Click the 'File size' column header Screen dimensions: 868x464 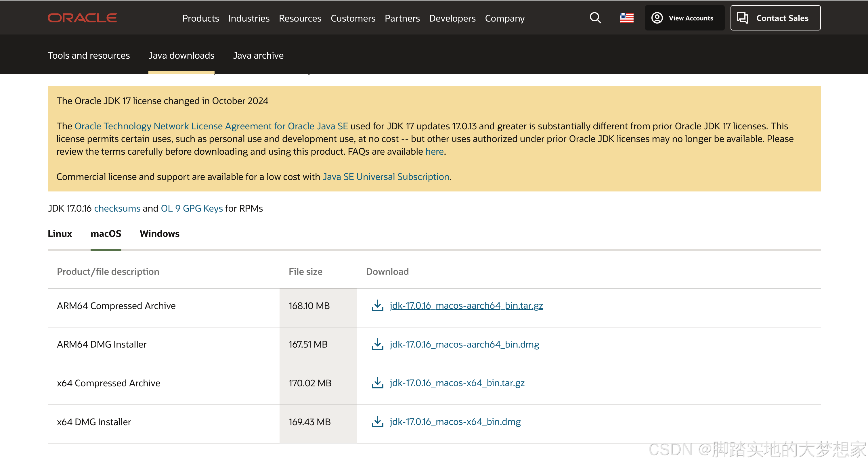tap(305, 272)
